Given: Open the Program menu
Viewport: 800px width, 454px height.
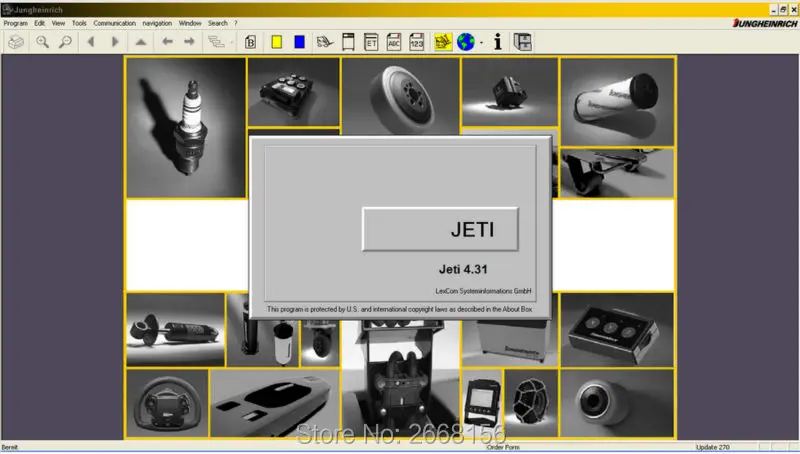Looking at the screenshot, I should 15,23.
